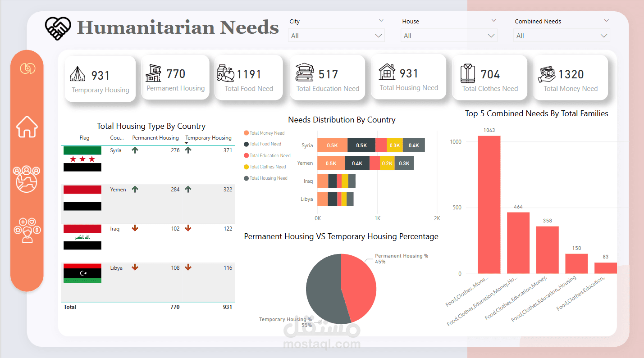Select the 517 Total Education Need value
Image resolution: width=644 pixels, height=358 pixels.
point(328,74)
